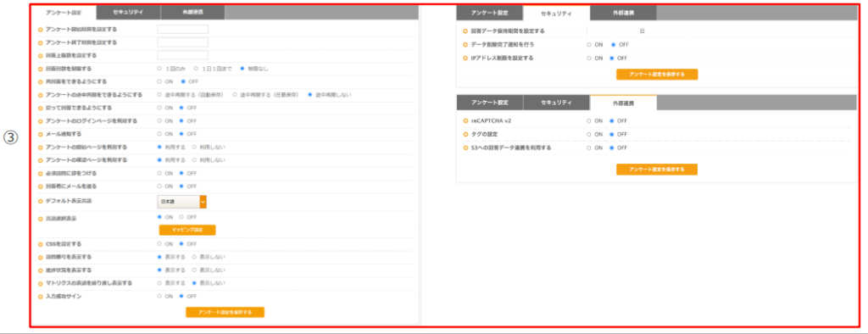The width and height of the screenshot is (868, 334).
Task: Click the マッピング設定 button
Action: point(187,230)
